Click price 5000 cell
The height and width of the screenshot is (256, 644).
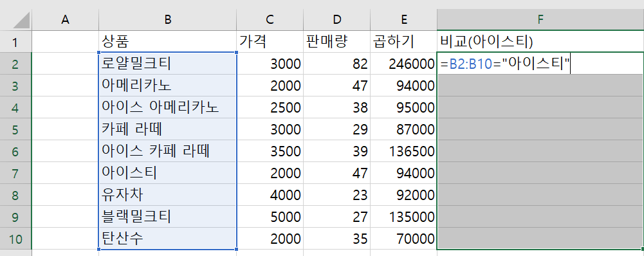click(x=270, y=217)
